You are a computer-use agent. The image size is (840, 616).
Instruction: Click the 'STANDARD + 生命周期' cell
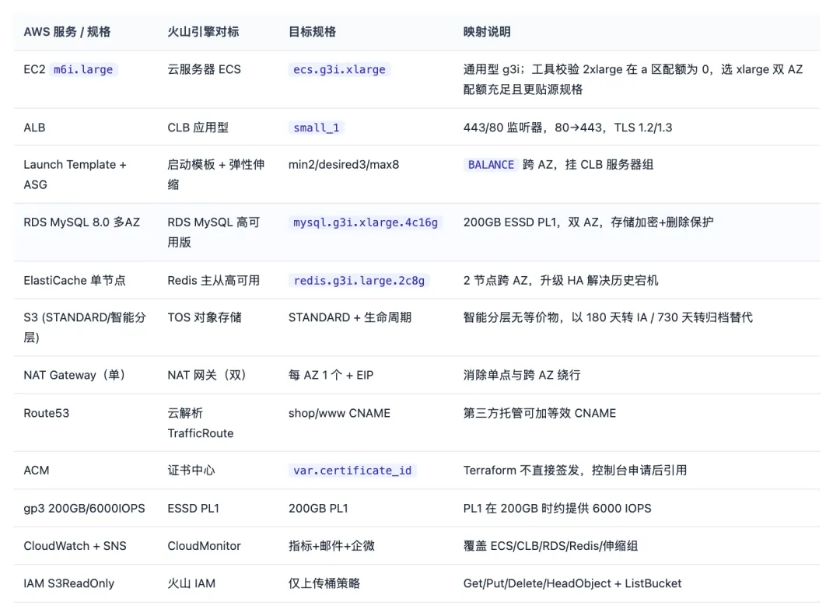[350, 317]
